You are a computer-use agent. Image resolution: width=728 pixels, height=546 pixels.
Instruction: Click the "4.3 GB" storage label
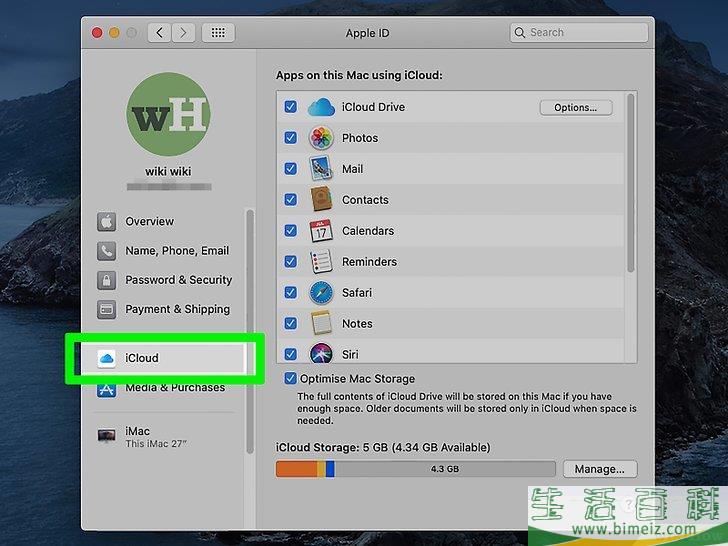coord(445,469)
